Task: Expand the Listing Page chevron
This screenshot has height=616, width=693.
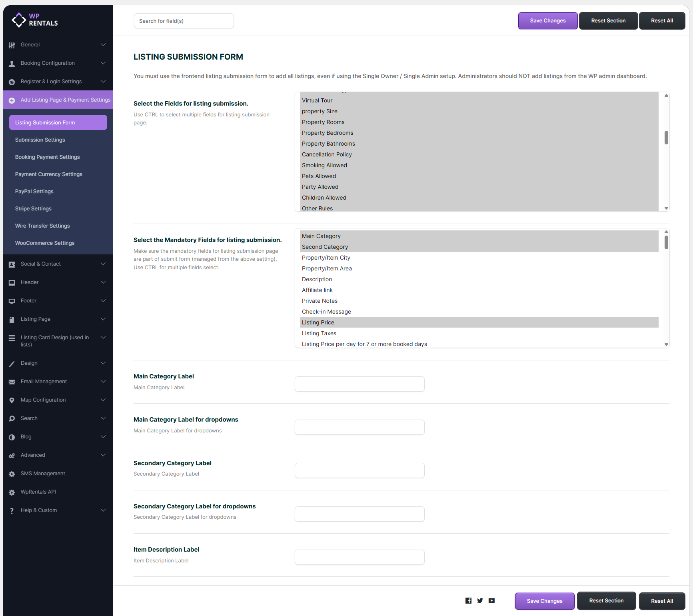Action: pyautogui.click(x=103, y=319)
